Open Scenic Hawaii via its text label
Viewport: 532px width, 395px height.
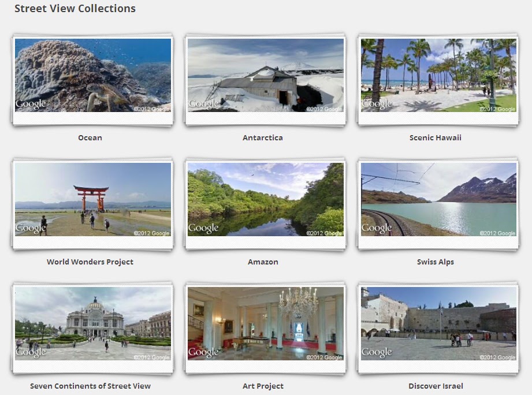(x=435, y=137)
